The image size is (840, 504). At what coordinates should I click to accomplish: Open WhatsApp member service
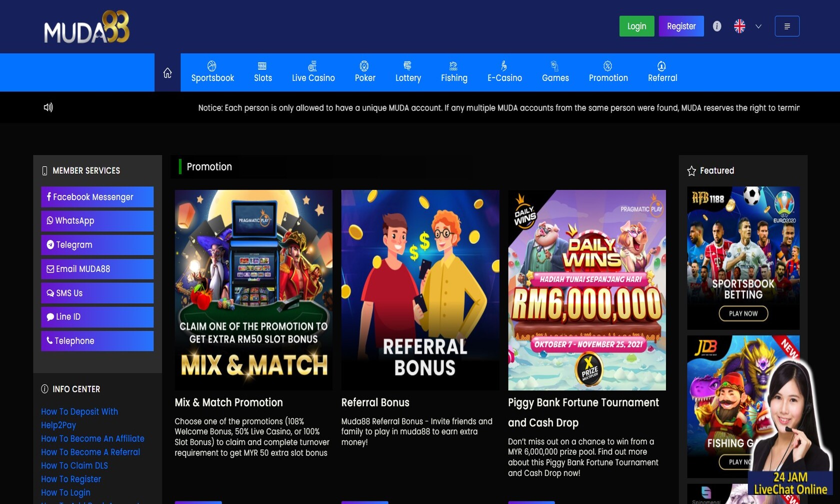click(97, 221)
